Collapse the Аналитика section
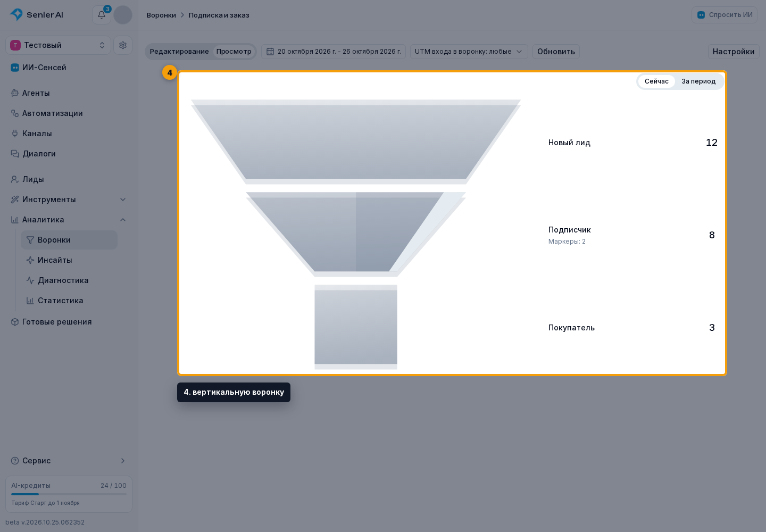The image size is (766, 532). (69, 220)
